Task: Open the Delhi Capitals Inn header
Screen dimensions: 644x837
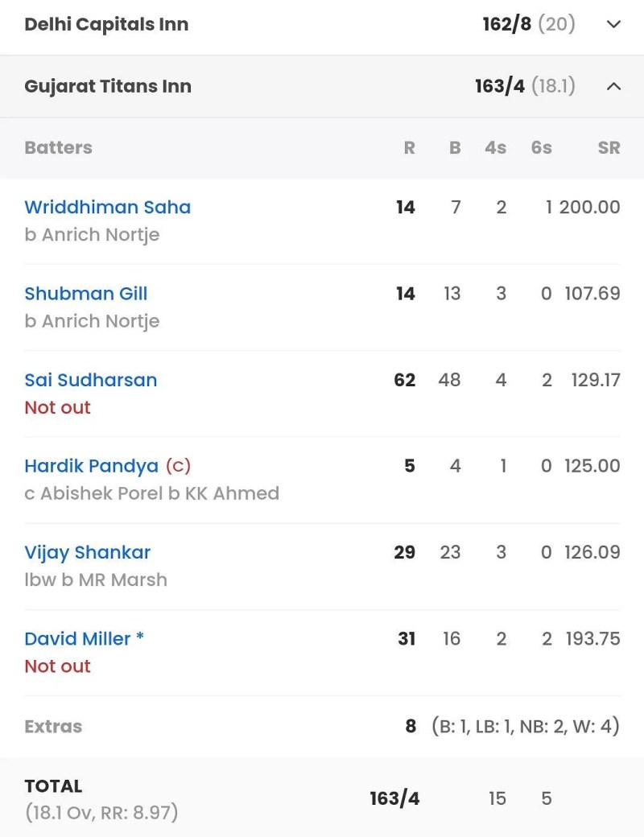Action: coord(106,24)
